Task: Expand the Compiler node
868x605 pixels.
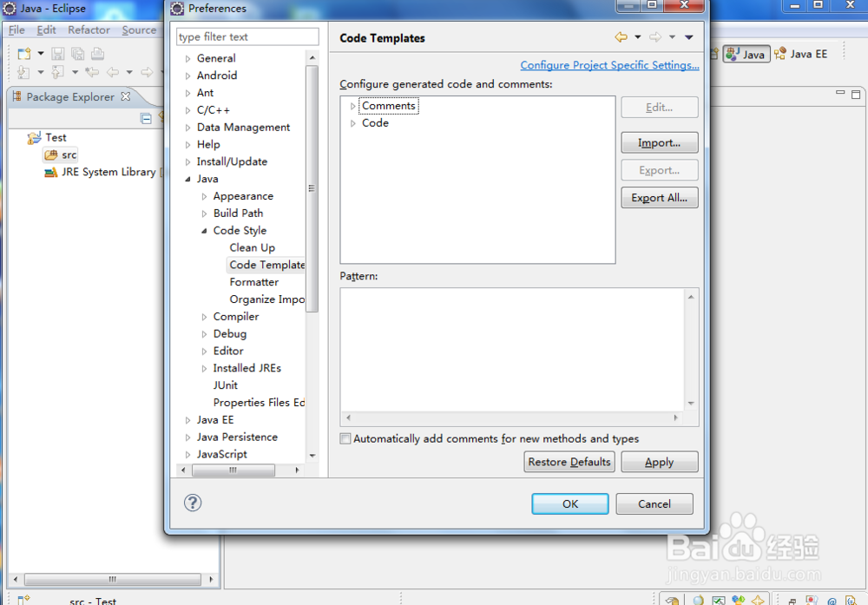Action: (x=204, y=317)
